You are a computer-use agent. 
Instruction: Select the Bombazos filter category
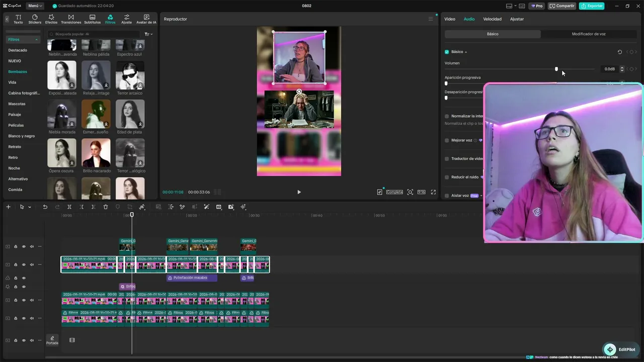coord(18,72)
